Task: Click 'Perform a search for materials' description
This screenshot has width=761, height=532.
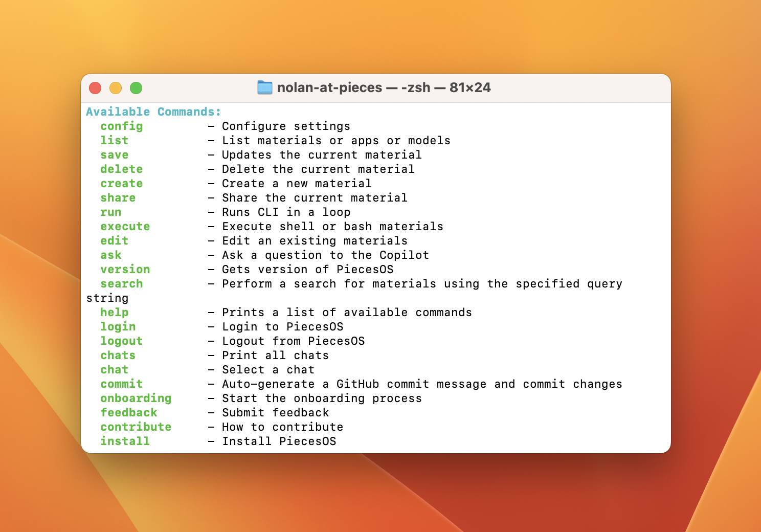Action: point(329,283)
